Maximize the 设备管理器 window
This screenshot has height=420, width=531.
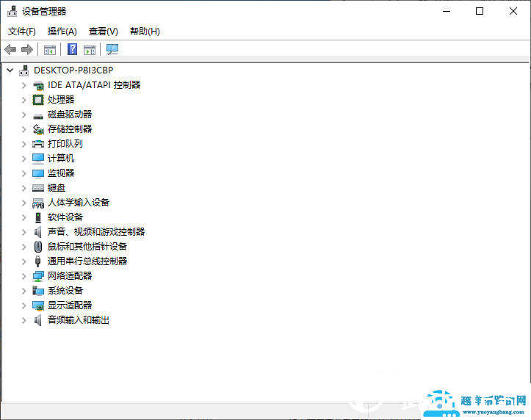coord(480,11)
